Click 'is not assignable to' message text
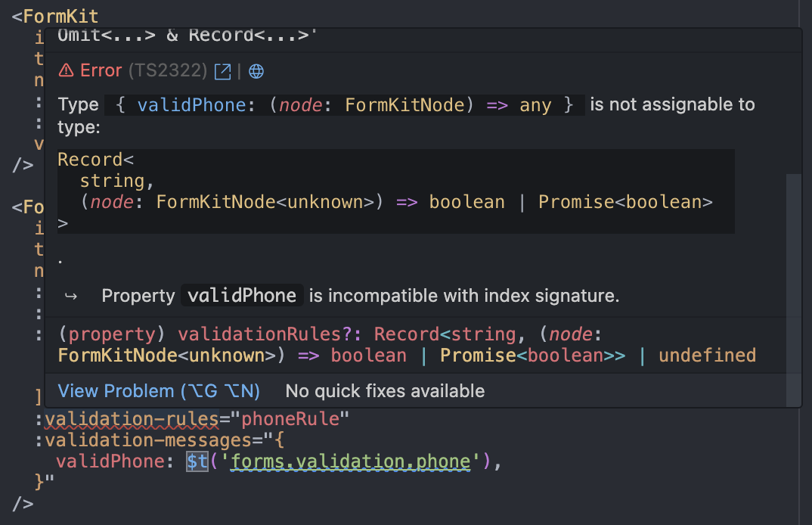Screen dimensions: 812x525 (x=673, y=104)
